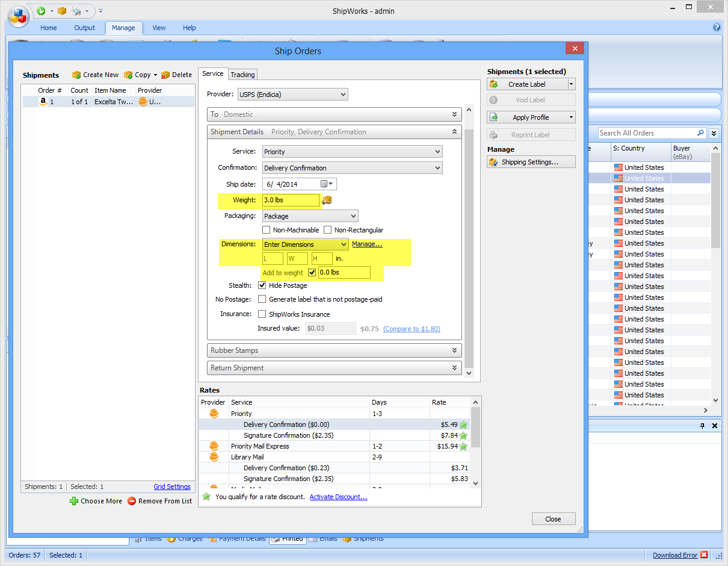Check the Non-Machinable option
728x566 pixels.
tap(267, 229)
